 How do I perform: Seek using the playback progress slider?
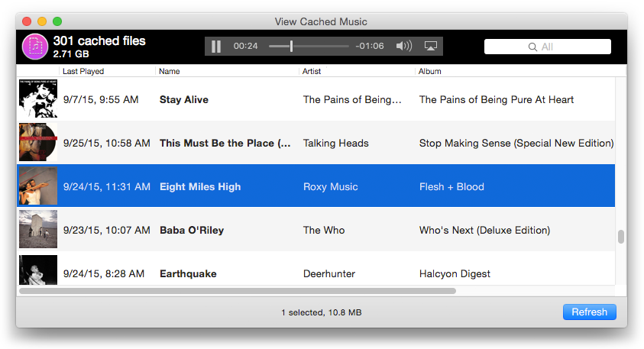pyautogui.click(x=309, y=46)
